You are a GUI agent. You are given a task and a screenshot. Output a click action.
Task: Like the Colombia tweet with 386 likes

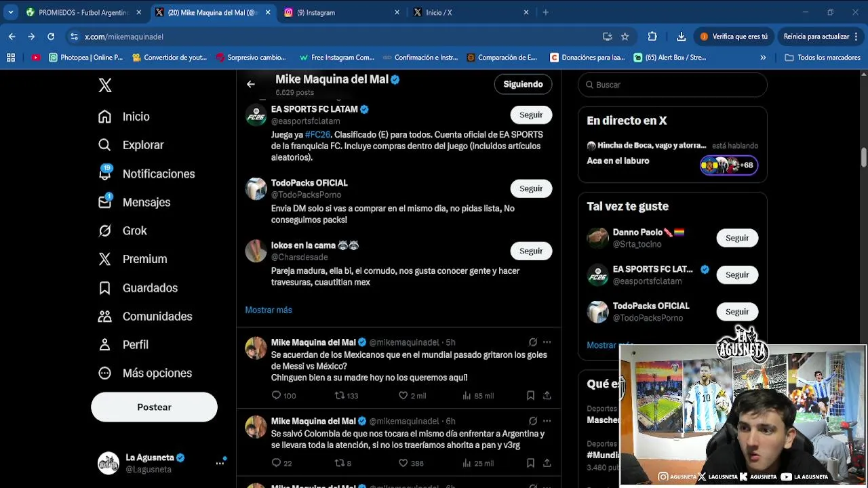[403, 463]
